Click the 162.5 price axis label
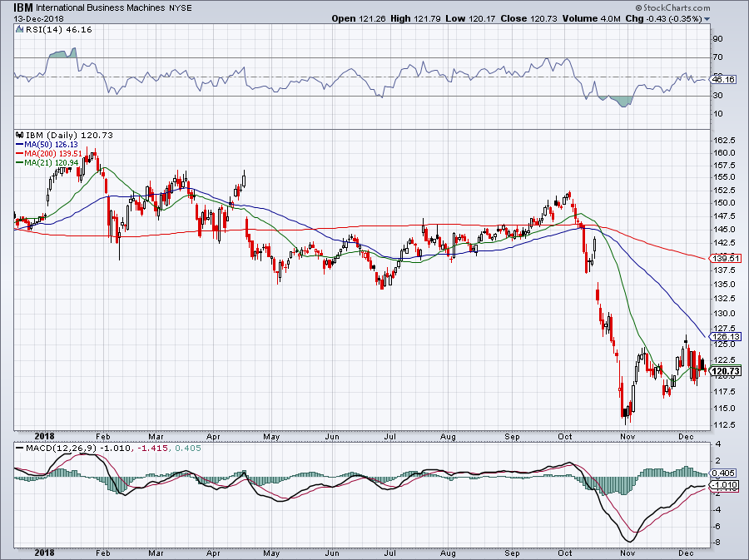The image size is (749, 560). [724, 141]
